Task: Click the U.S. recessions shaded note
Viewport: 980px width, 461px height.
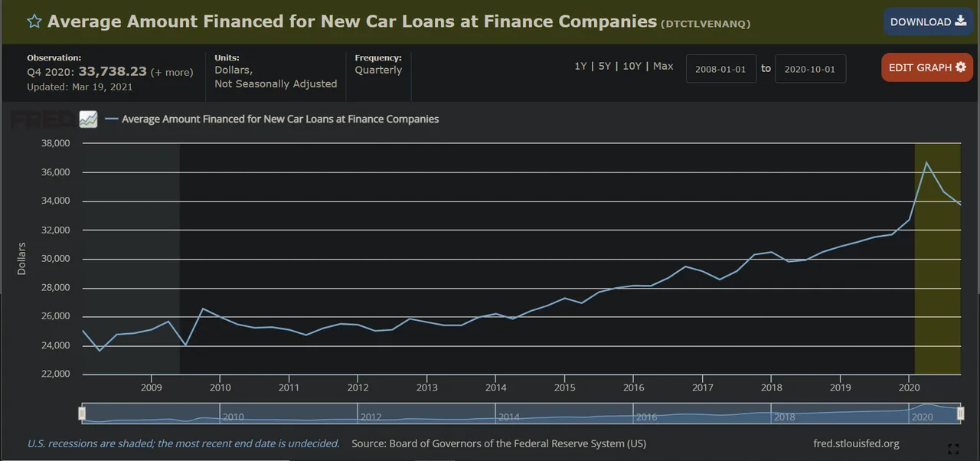Action: pos(183,443)
